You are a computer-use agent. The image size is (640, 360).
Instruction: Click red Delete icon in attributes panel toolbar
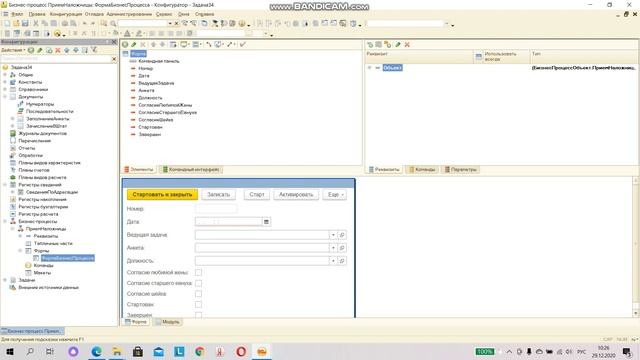(407, 44)
